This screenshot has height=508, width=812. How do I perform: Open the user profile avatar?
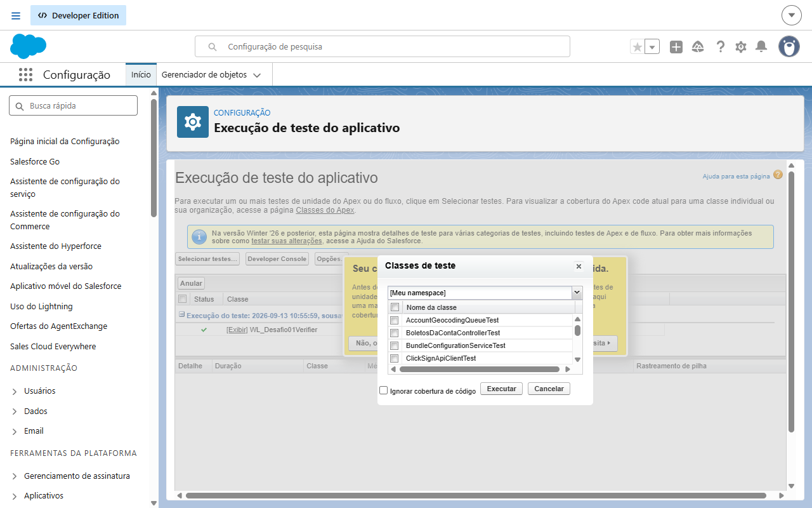click(789, 47)
